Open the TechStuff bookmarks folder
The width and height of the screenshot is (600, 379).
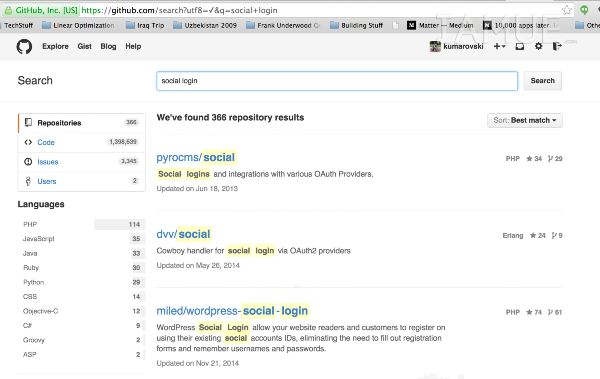tap(18, 25)
